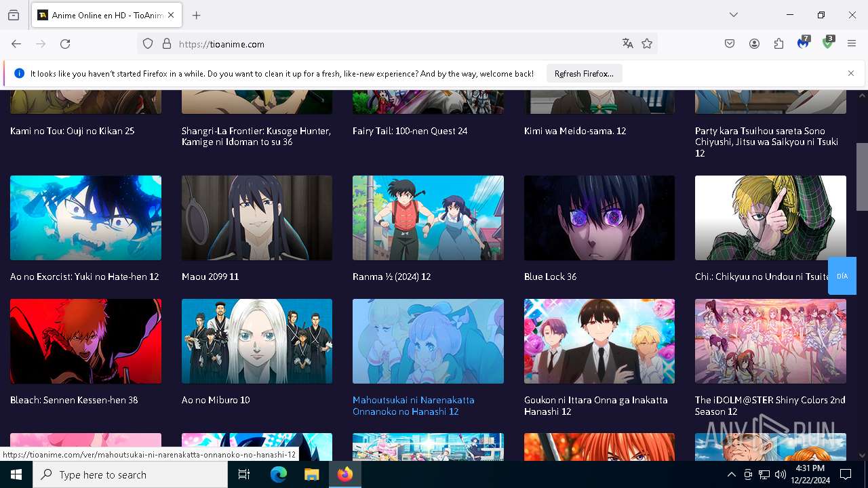Open File Explorer from the taskbar
The image size is (868, 488).
[311, 474]
